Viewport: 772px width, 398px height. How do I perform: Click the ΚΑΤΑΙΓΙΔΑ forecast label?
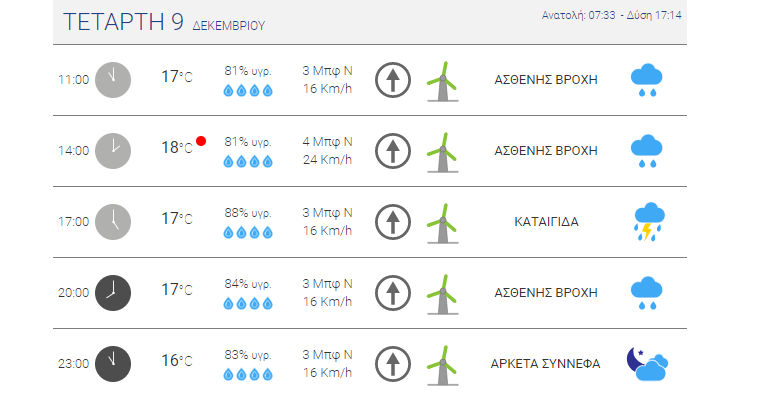tap(546, 222)
